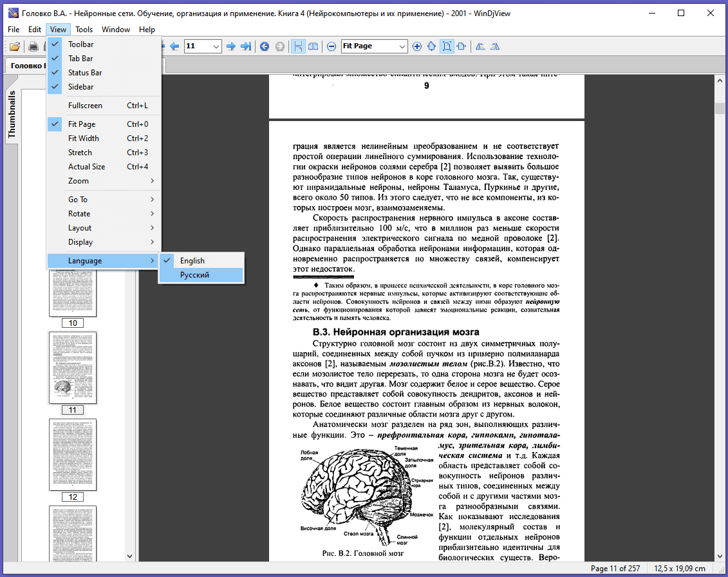The width and height of the screenshot is (728, 577).
Task: Choose Fit Width from View menu
Action: click(x=84, y=138)
